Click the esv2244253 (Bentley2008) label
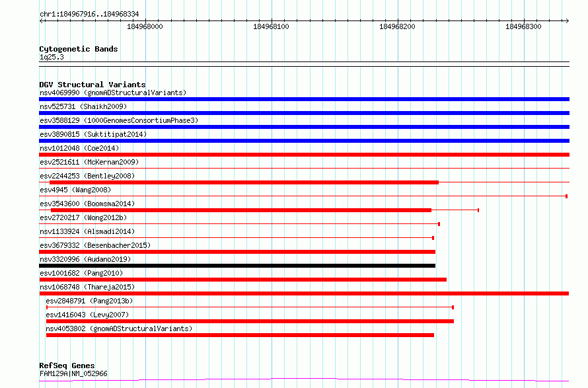 pyautogui.click(x=87, y=176)
